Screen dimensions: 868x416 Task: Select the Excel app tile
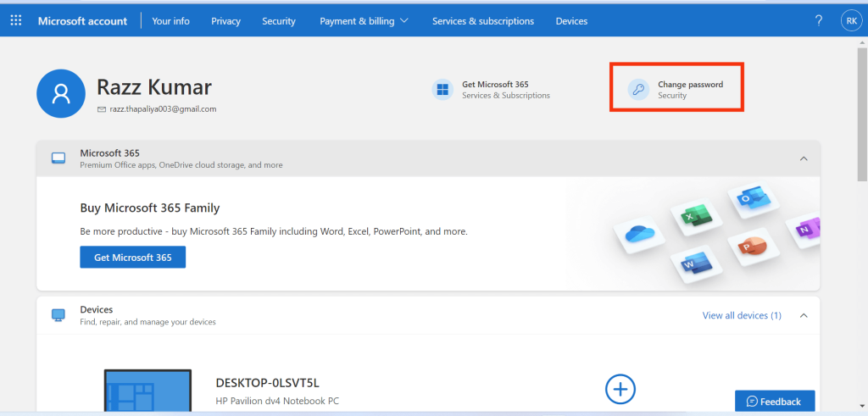(696, 216)
